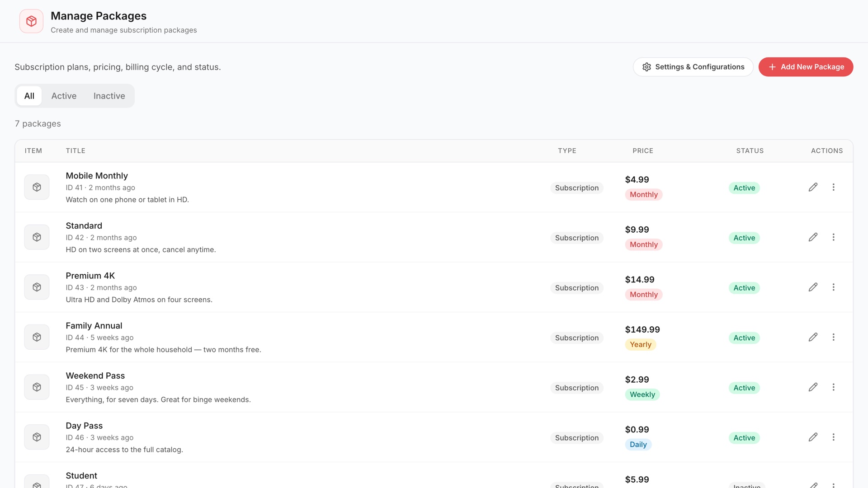Click the $149.99 price value
This screenshot has height=488, width=868.
(642, 330)
